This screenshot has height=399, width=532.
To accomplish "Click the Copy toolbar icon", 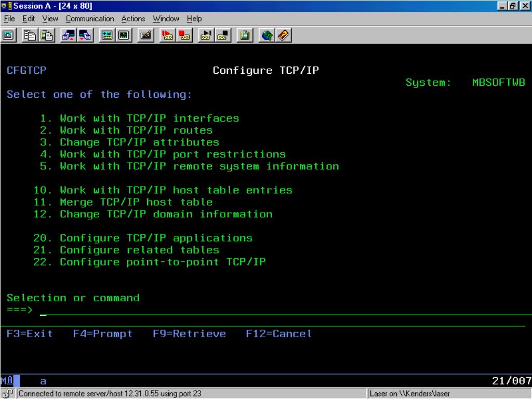I will 30,35.
